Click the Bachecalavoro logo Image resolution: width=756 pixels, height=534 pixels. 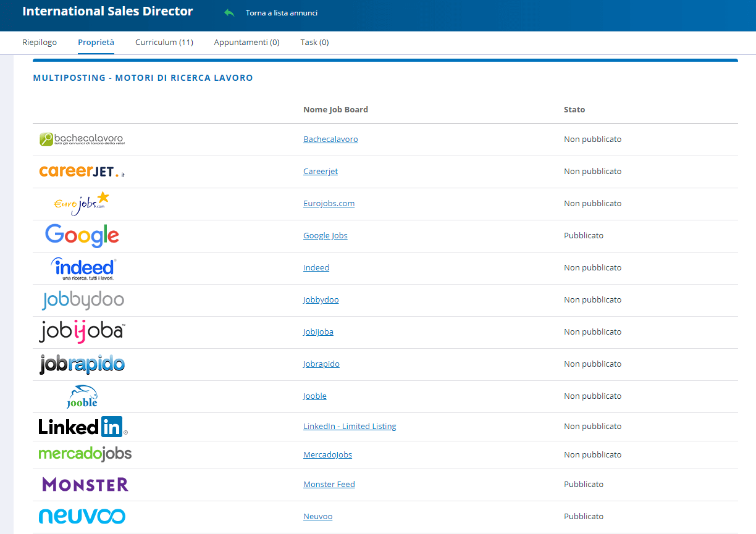point(82,140)
